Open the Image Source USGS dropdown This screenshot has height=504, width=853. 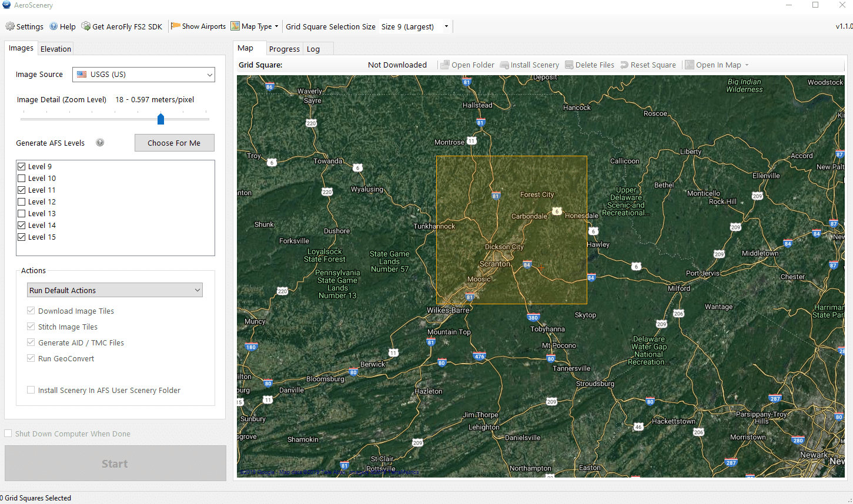tap(143, 75)
